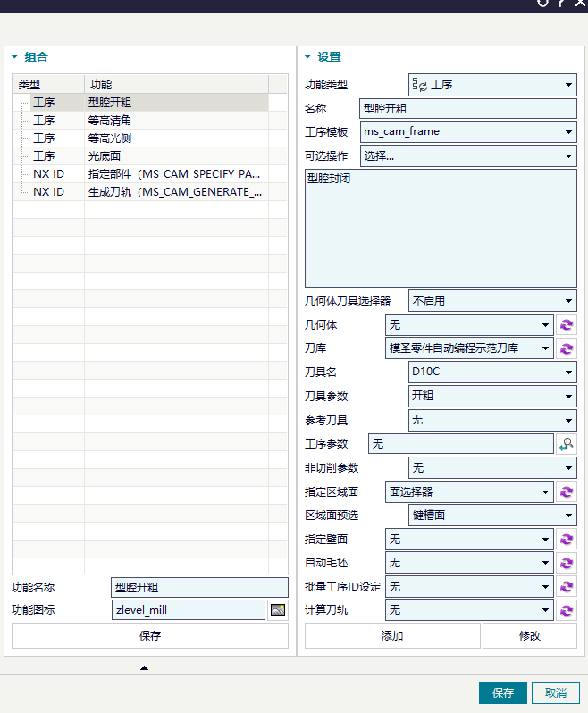Open the 指定壁面 dropdown
588x713 pixels.
469,540
